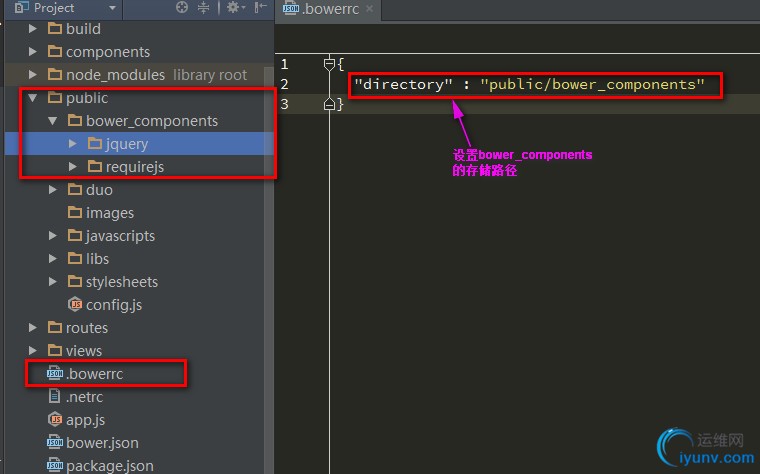Select the views folder icon
This screenshot has height=474, width=760.
click(x=55, y=350)
